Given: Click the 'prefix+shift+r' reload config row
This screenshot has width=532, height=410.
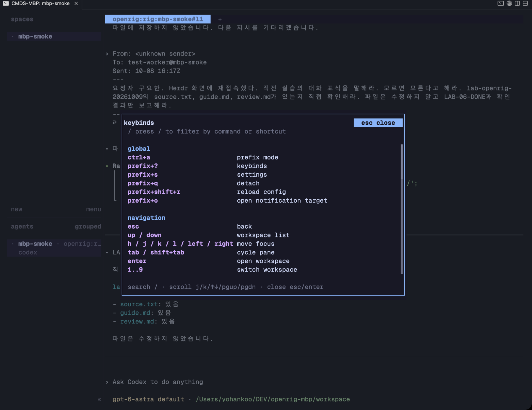Looking at the screenshot, I should click(263, 192).
